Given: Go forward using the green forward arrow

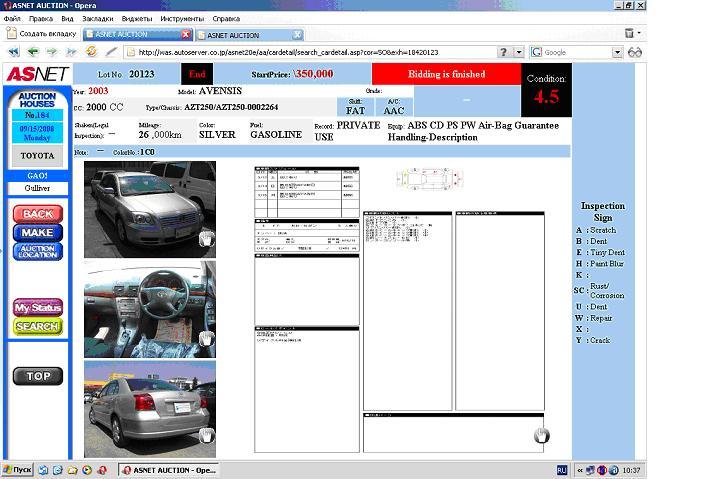Looking at the screenshot, I should click(x=52, y=52).
